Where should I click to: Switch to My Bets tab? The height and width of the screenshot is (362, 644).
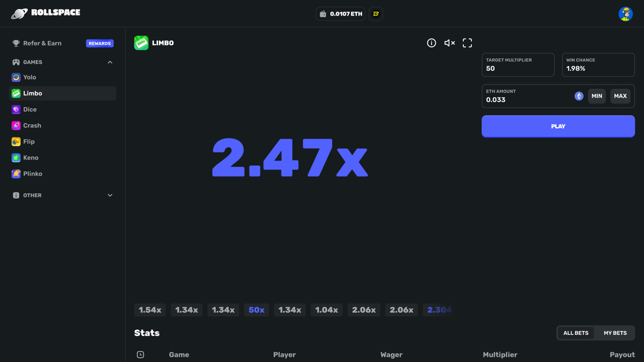(615, 333)
